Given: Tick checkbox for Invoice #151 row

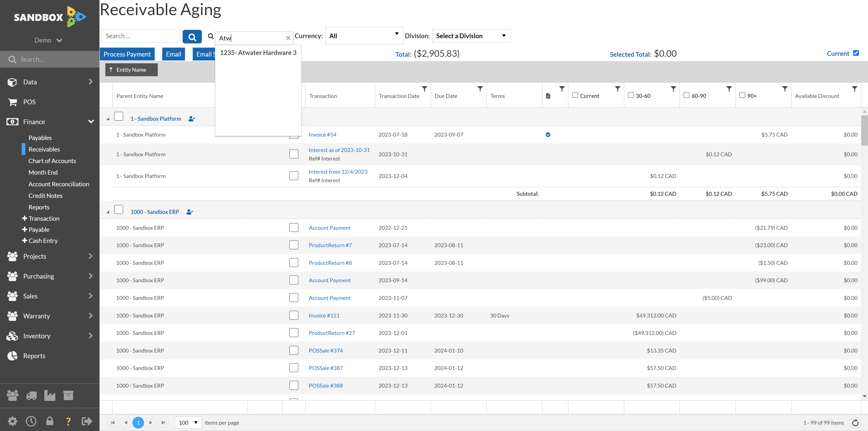Looking at the screenshot, I should coord(294,315).
